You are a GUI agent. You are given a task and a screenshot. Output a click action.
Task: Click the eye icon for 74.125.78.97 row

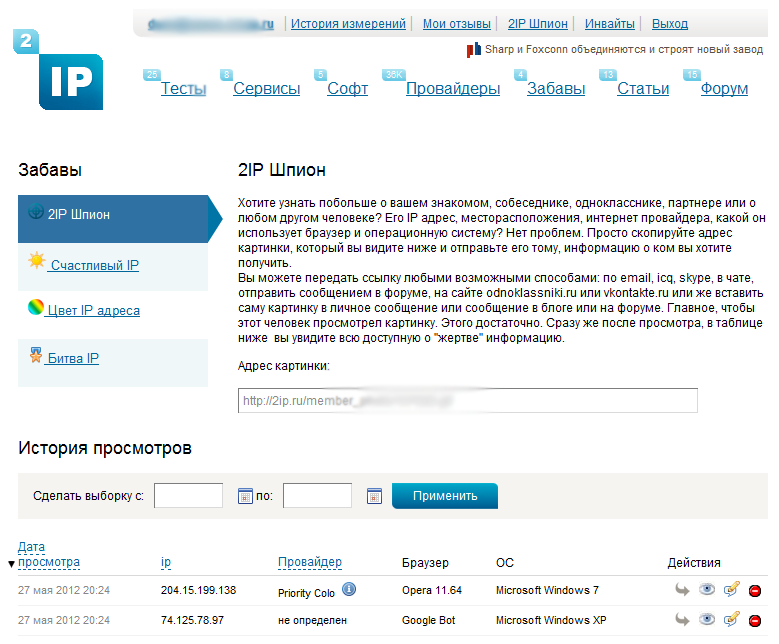point(706,619)
